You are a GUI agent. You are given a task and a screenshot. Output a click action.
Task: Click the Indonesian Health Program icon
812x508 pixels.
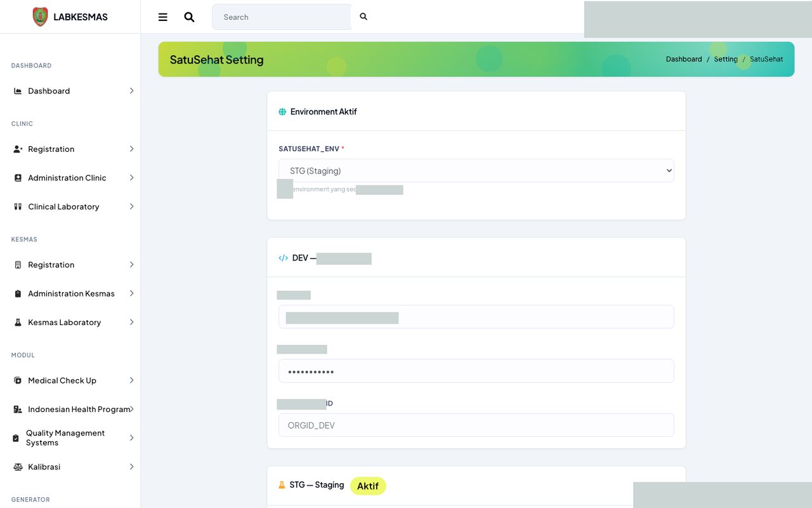tap(18, 410)
